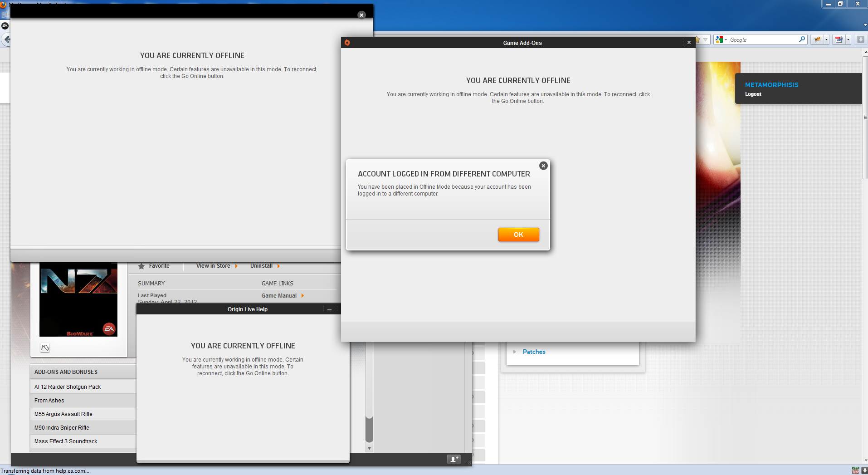This screenshot has height=475, width=868.
Task: Mark the game as Favorite
Action: click(x=154, y=266)
